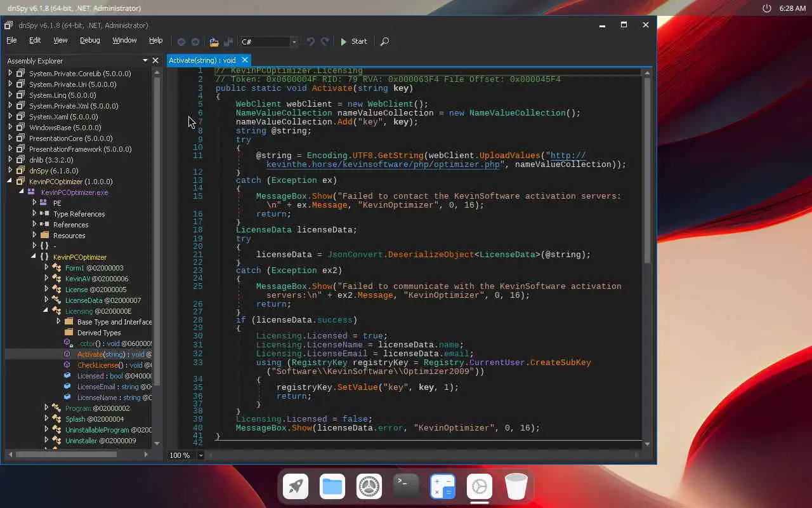Click the Undo toolbar icon
This screenshot has height=508, width=812.
coord(310,41)
